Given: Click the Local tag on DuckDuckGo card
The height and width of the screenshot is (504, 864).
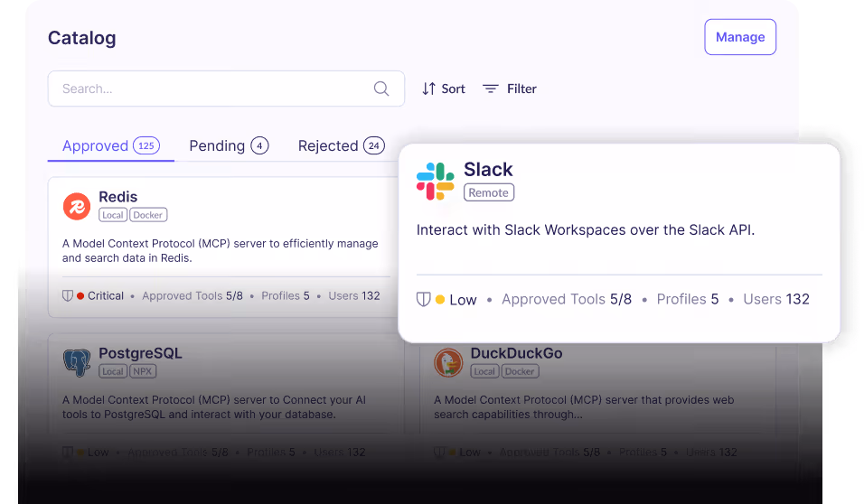Looking at the screenshot, I should (x=485, y=371).
